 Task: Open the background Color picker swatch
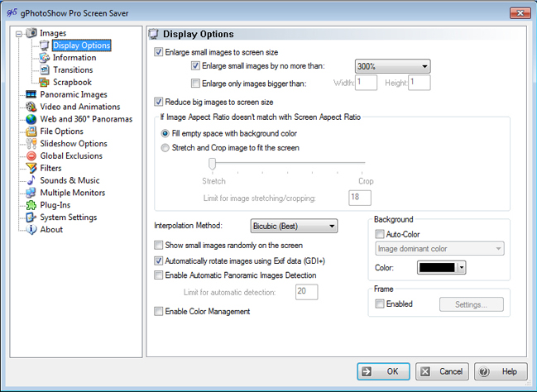pyautogui.click(x=444, y=267)
